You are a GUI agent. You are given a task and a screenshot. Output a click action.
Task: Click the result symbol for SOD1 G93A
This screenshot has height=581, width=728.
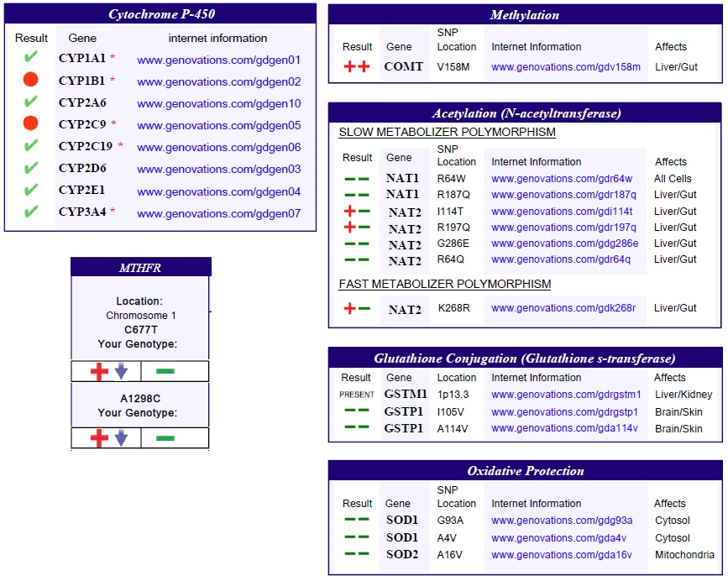357,520
